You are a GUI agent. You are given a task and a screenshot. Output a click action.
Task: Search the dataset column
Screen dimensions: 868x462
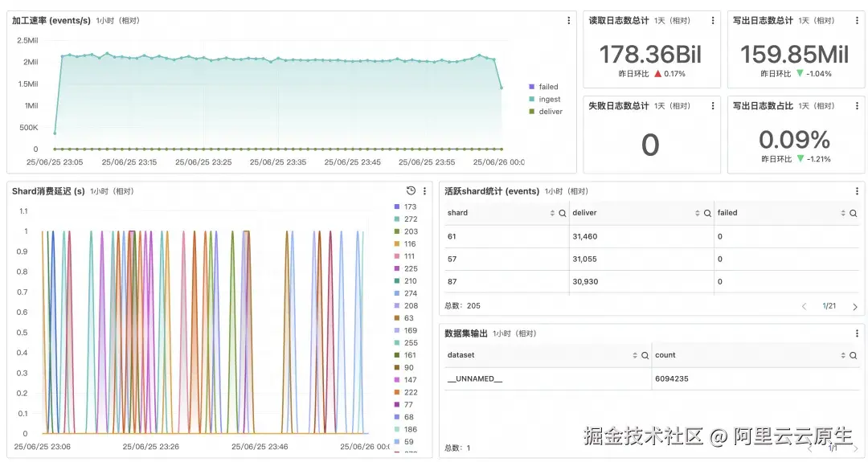645,355
